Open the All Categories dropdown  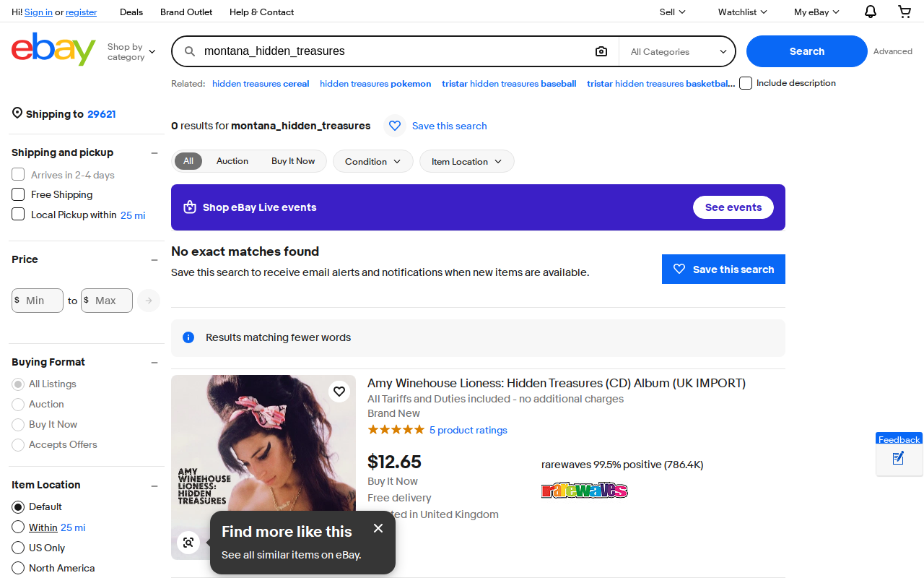(x=677, y=51)
